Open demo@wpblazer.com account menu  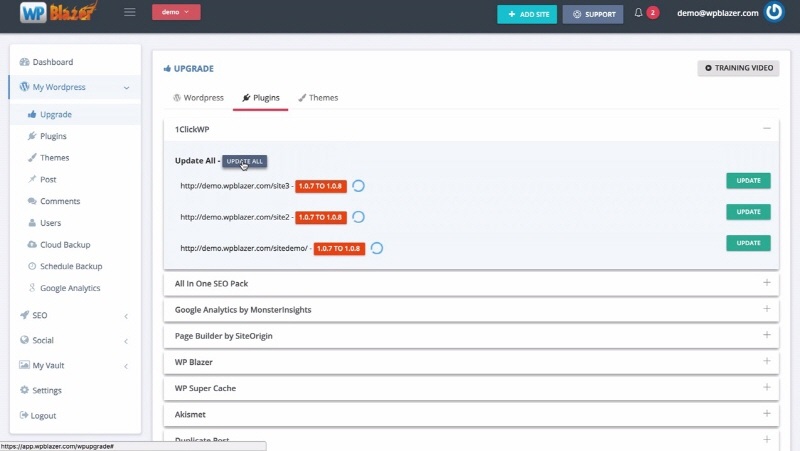pos(717,13)
